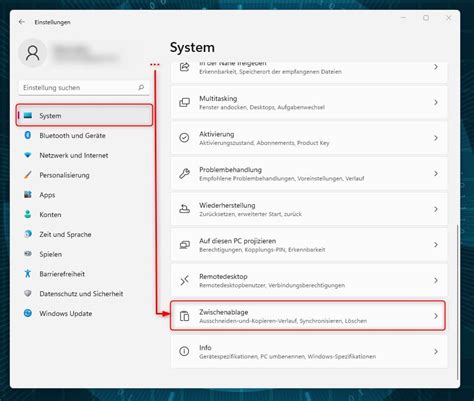Click the Auf diesen PC projizieren icon

[184, 245]
